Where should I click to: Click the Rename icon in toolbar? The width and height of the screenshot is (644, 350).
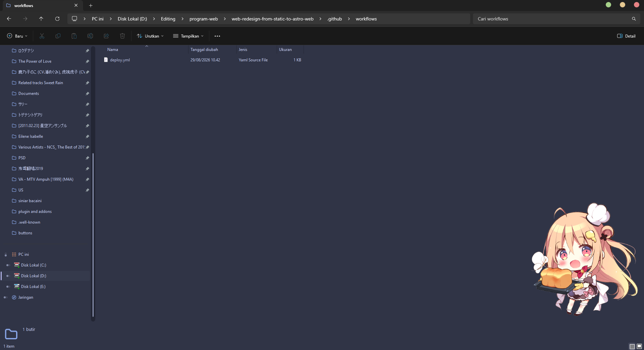tap(90, 36)
